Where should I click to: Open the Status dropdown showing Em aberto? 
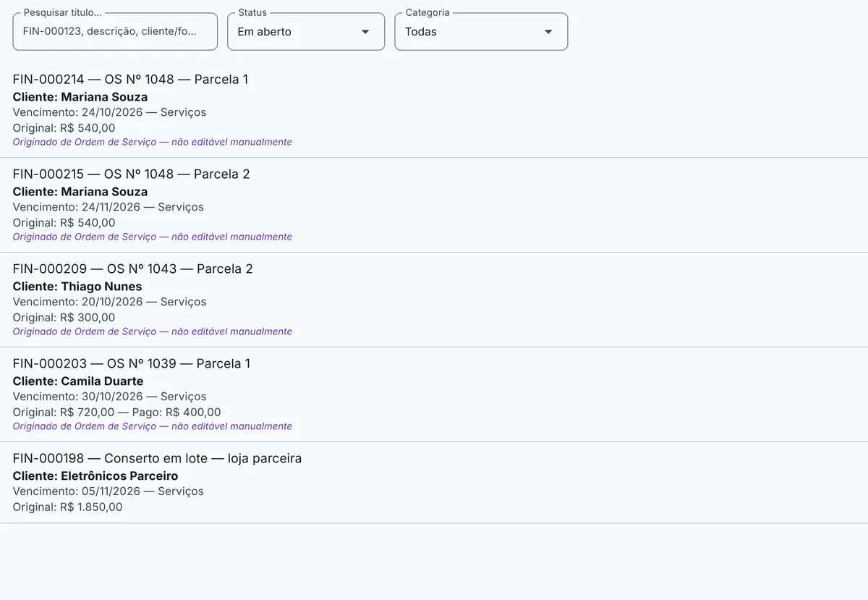[x=306, y=32]
